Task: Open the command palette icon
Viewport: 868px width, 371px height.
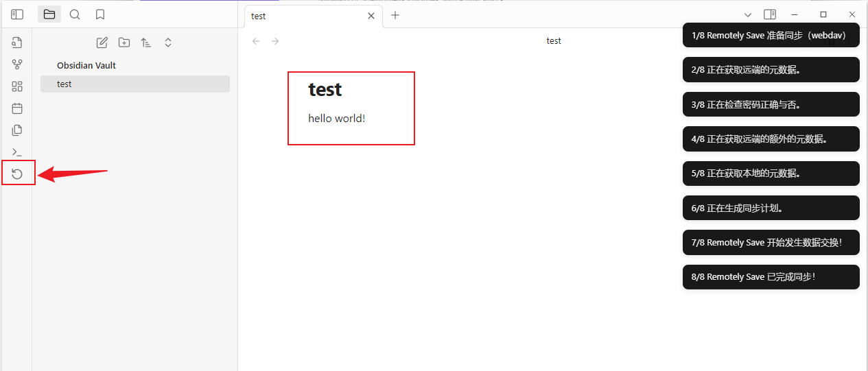Action: click(17, 152)
